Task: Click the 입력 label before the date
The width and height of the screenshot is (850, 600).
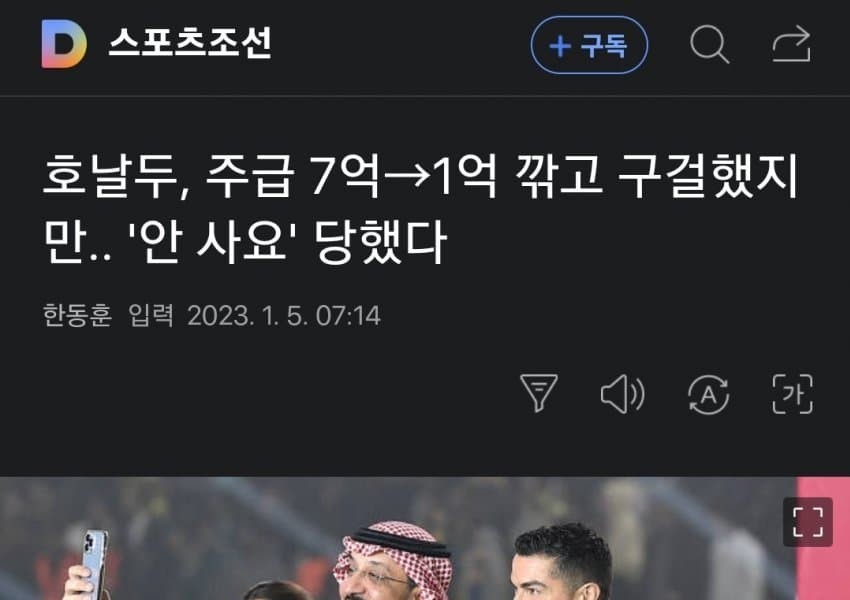Action: tap(151, 315)
